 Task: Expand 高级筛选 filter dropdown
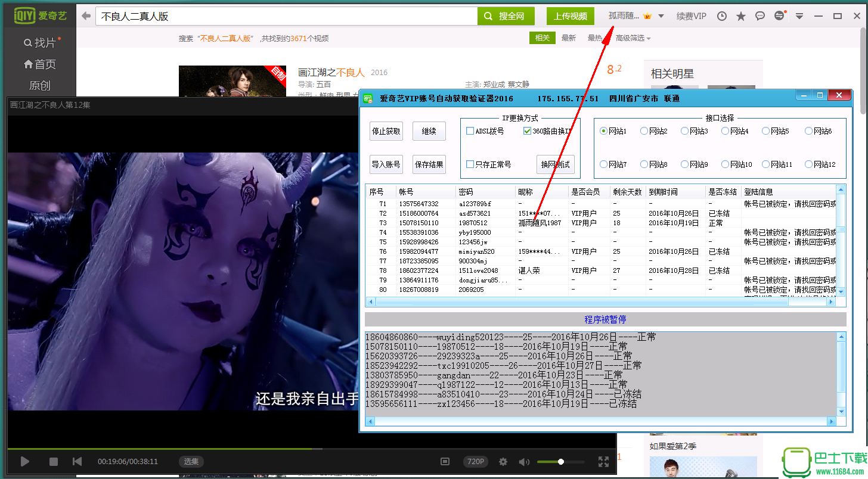click(x=633, y=38)
